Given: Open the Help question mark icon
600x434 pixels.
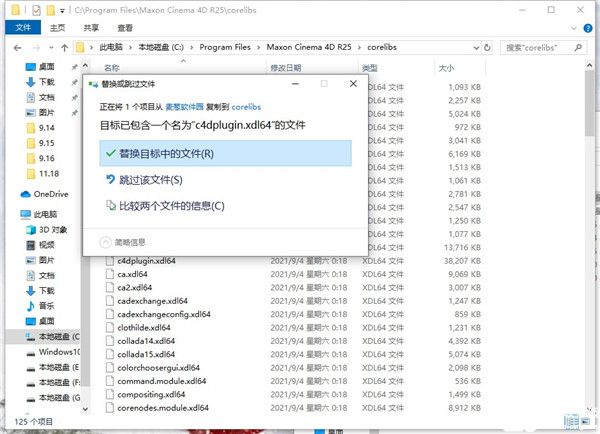Looking at the screenshot, I should [589, 27].
